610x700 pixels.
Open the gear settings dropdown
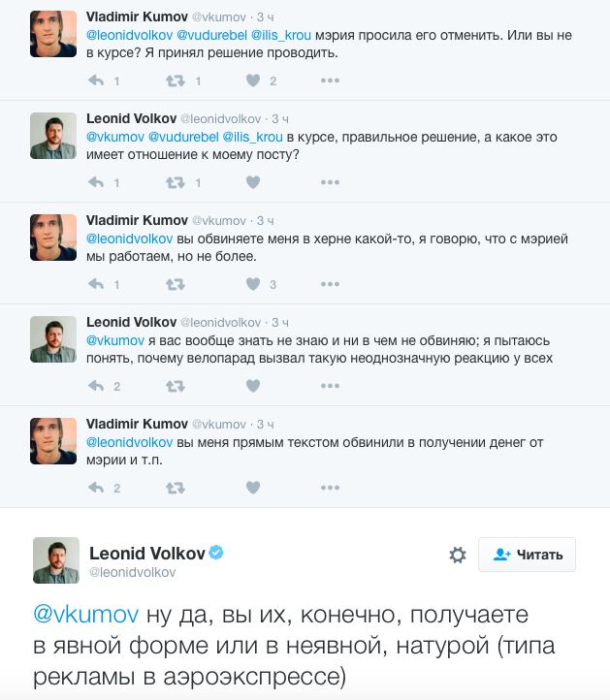[458, 555]
